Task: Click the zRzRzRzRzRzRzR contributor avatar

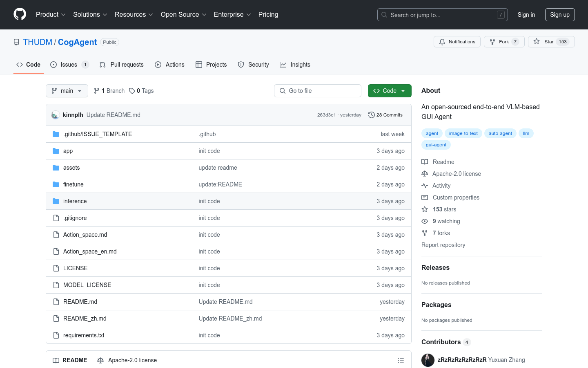Action: tap(428, 360)
